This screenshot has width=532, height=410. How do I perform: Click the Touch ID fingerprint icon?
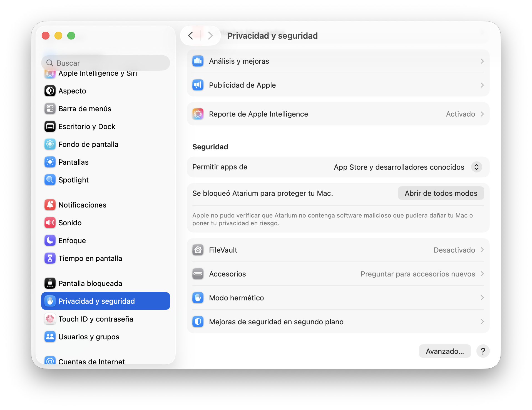coord(50,319)
